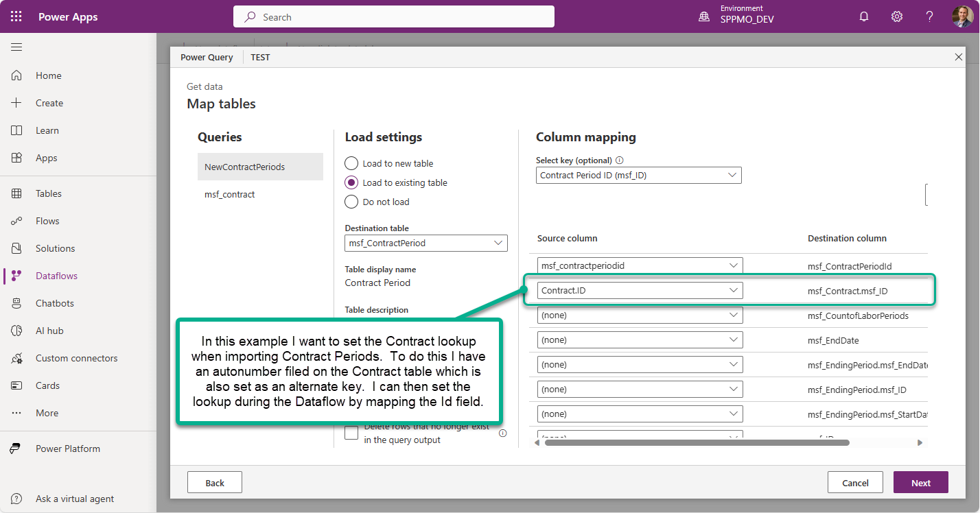The image size is (980, 513).
Task: Click the Search input field
Action: tap(394, 16)
